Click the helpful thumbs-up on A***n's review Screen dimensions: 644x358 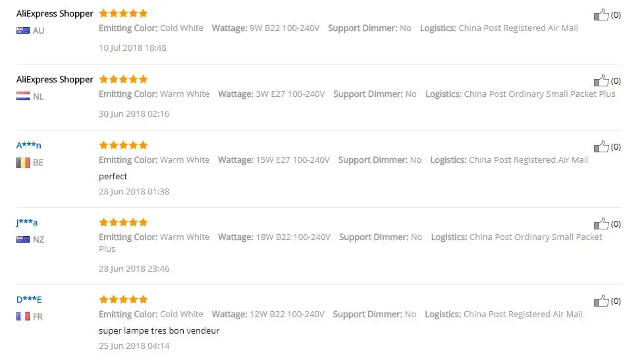tap(601, 147)
